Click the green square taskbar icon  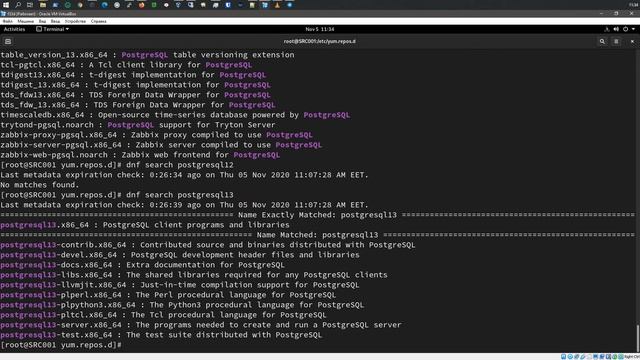(x=154, y=5)
